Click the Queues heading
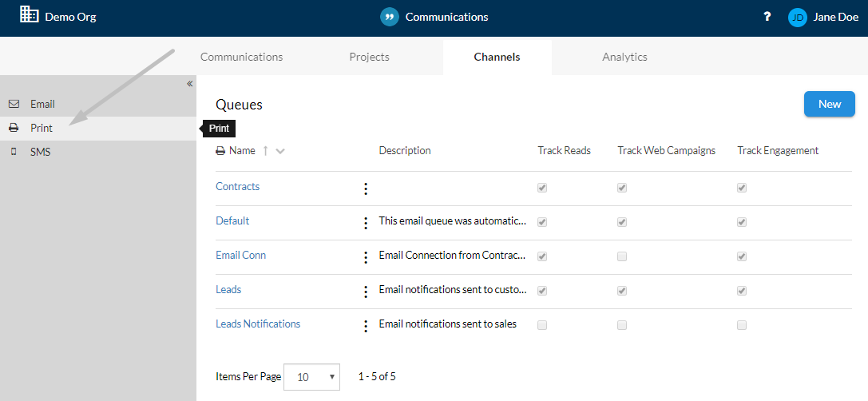Viewport: 868px width, 401px height. (239, 105)
